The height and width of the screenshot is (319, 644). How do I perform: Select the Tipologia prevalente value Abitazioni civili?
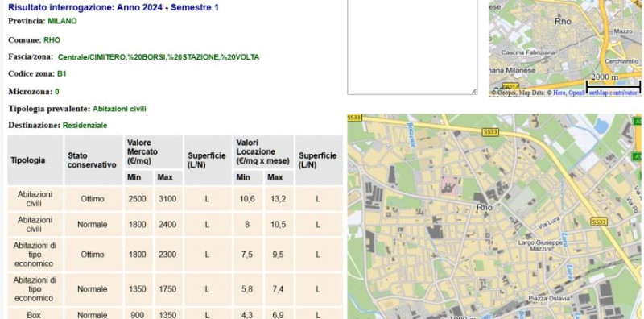pos(119,109)
